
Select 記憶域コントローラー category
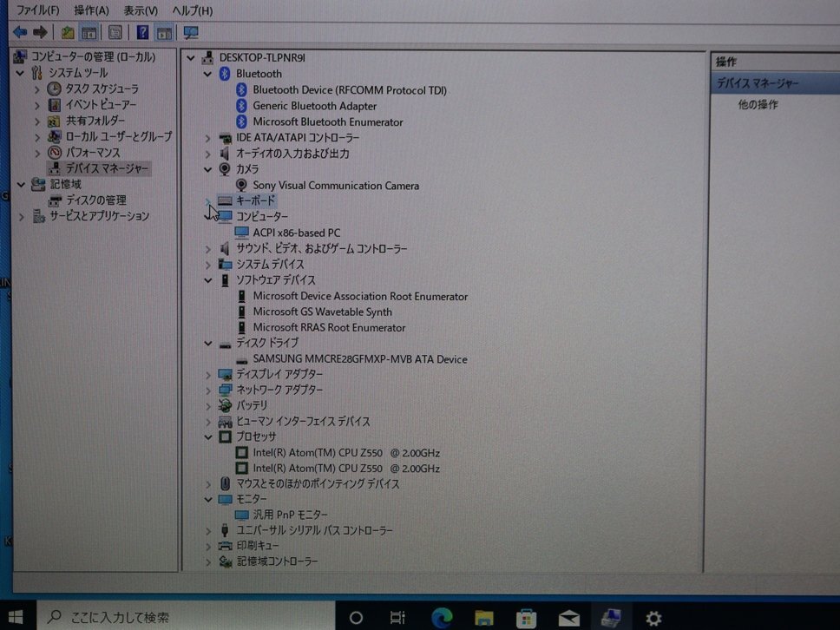tap(277, 561)
